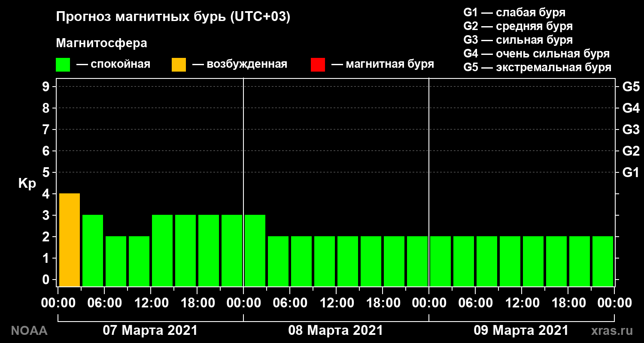
Task: Click the green calm magnetosphere legend swatch
Action: pyautogui.click(x=63, y=65)
